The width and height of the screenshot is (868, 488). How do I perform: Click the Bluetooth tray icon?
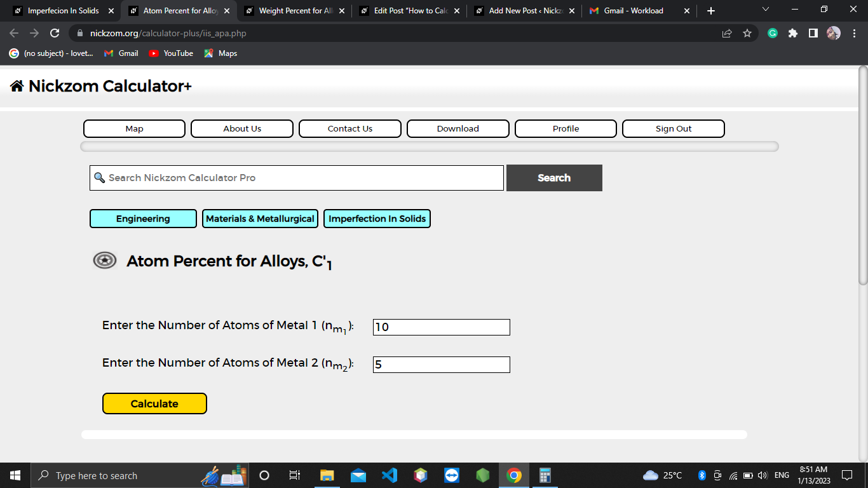tap(702, 475)
